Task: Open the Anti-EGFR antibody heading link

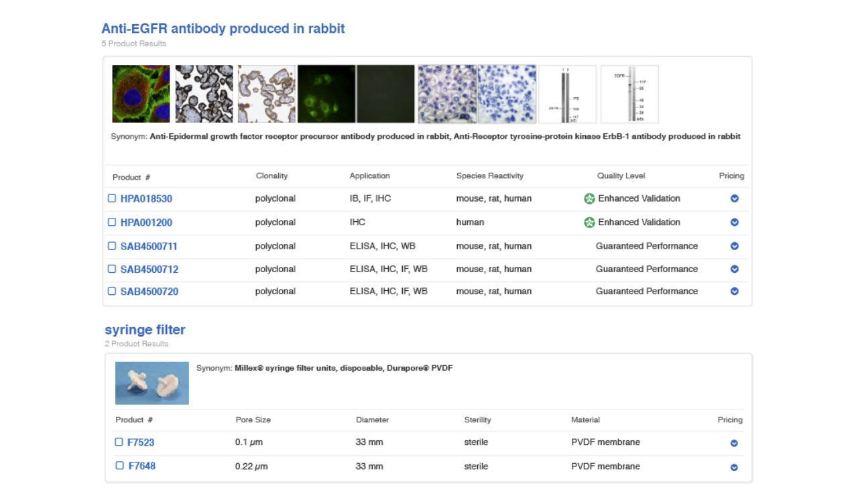Action: (223, 29)
